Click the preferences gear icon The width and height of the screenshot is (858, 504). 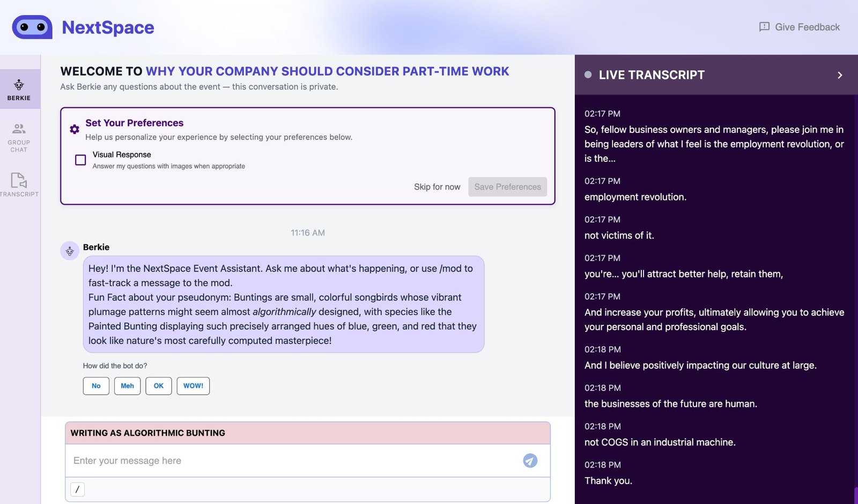(x=75, y=129)
